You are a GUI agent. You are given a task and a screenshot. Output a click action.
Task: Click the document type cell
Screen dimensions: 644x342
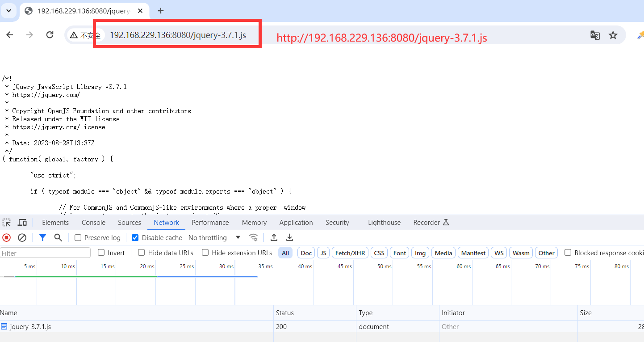pyautogui.click(x=398, y=326)
